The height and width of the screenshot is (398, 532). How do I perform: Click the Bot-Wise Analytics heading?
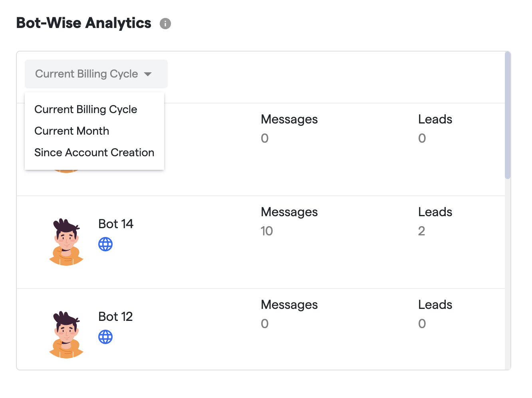click(x=84, y=23)
